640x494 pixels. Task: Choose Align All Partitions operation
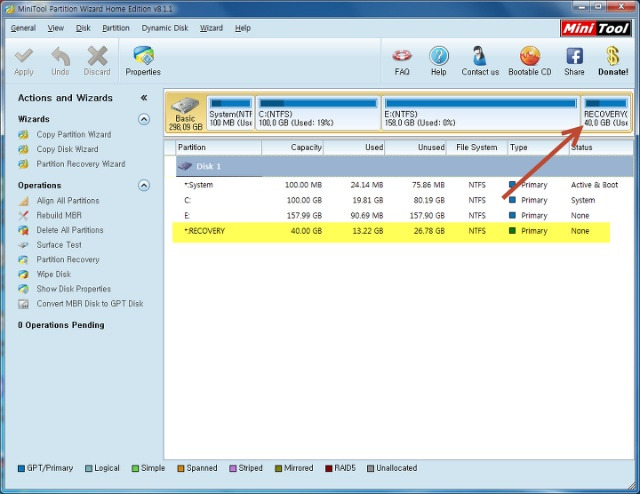(68, 200)
